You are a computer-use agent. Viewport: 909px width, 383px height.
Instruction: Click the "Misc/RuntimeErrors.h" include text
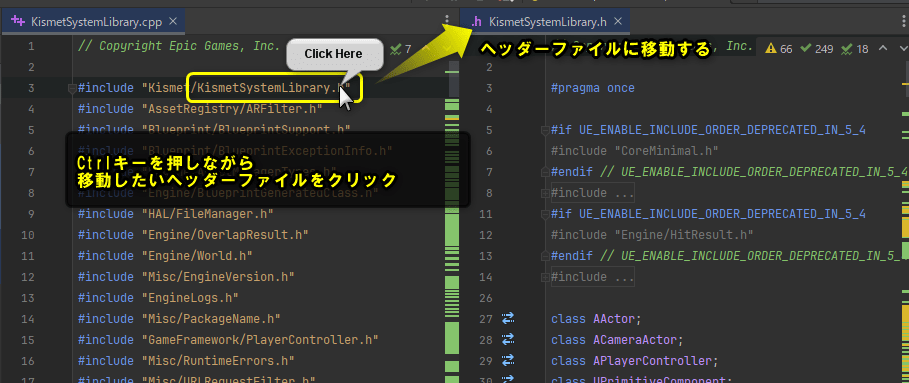click(x=218, y=360)
